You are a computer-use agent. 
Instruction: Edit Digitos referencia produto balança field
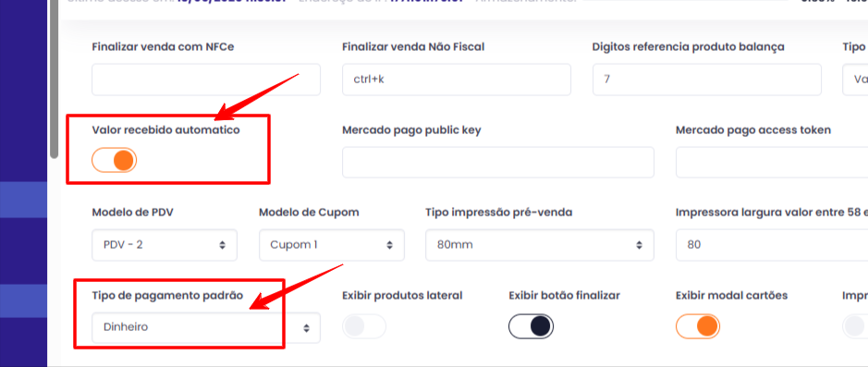point(707,80)
